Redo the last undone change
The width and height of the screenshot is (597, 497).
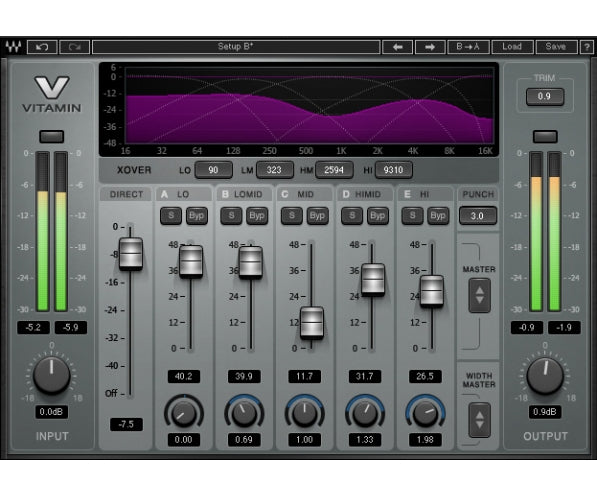click(x=75, y=47)
